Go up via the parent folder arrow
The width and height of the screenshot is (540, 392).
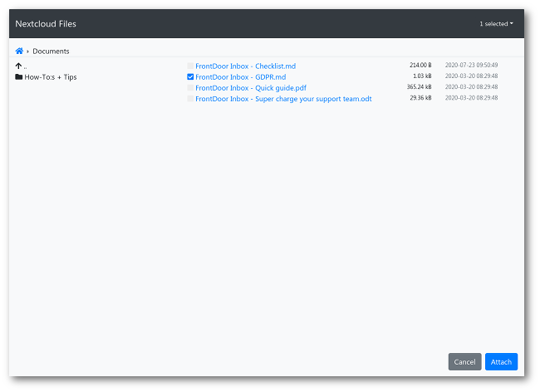19,66
